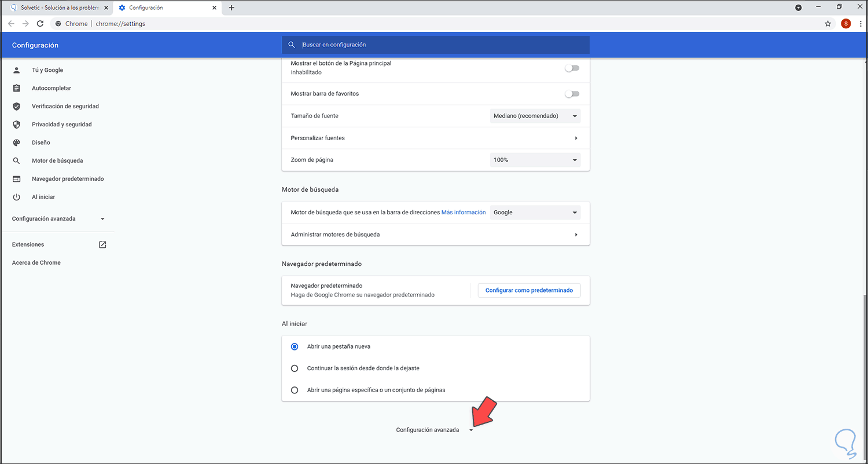Go to Privacidad y seguridad section

pyautogui.click(x=62, y=125)
